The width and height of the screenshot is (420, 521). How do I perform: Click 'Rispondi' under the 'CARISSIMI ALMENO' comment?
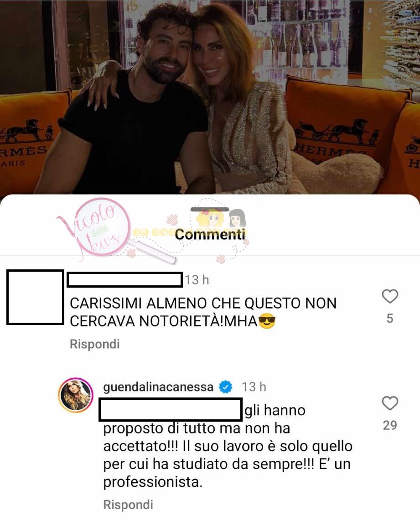coord(95,344)
